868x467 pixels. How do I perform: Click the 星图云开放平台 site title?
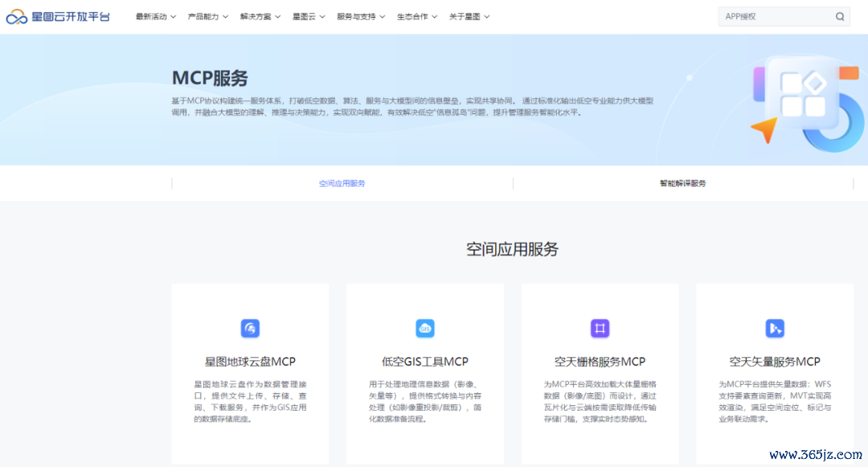[x=70, y=17]
